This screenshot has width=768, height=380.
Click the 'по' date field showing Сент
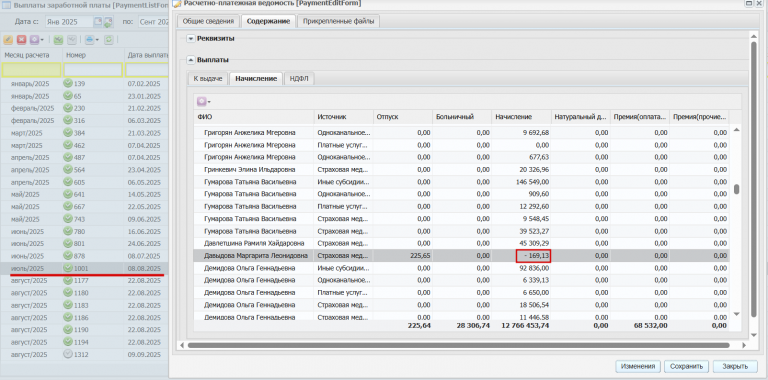153,22
